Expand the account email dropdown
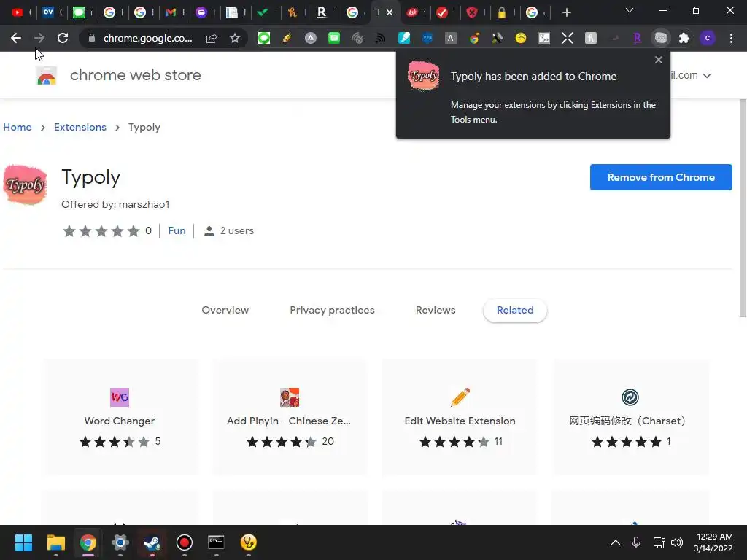 pos(707,76)
